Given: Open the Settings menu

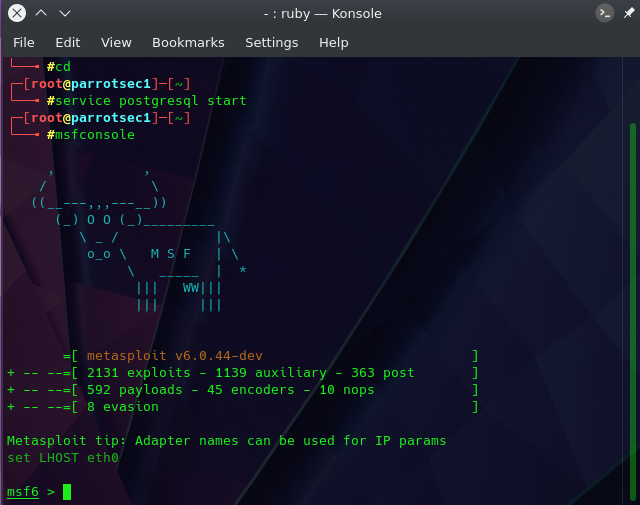Looking at the screenshot, I should pos(271,42).
